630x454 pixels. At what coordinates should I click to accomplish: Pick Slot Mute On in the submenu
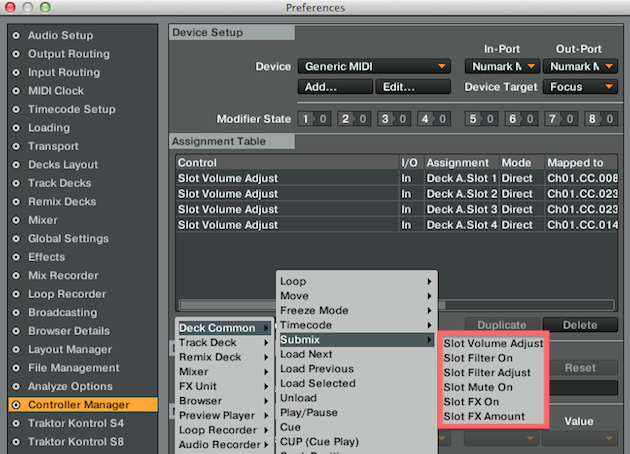pyautogui.click(x=478, y=387)
